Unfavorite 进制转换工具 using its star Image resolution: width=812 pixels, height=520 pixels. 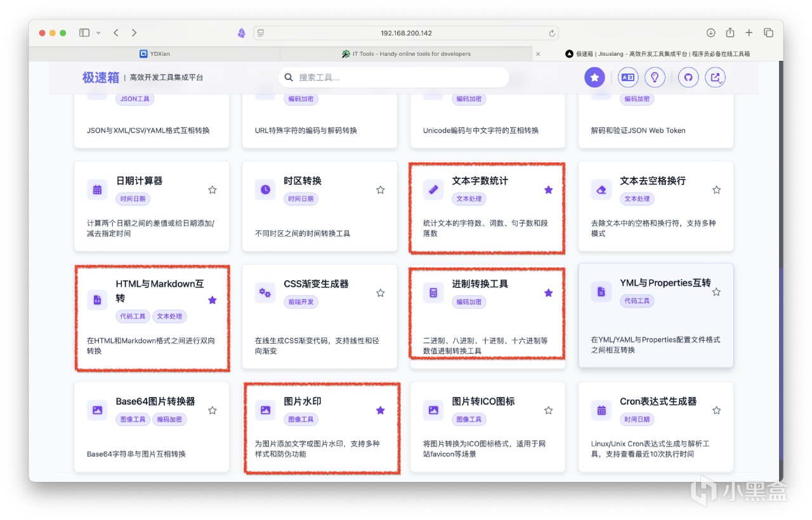coord(549,293)
